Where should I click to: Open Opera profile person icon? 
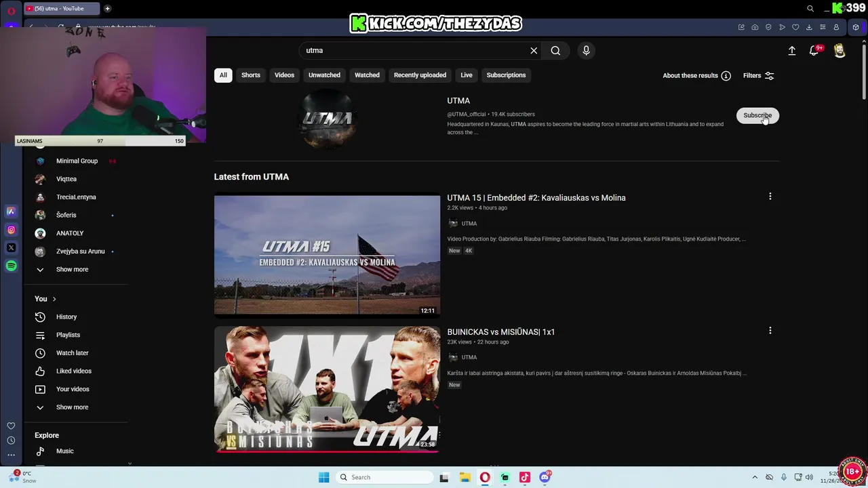[x=836, y=27]
